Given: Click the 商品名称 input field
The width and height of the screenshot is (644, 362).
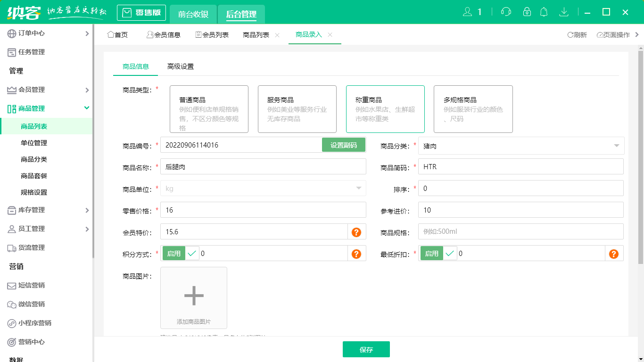Looking at the screenshot, I should tap(263, 166).
